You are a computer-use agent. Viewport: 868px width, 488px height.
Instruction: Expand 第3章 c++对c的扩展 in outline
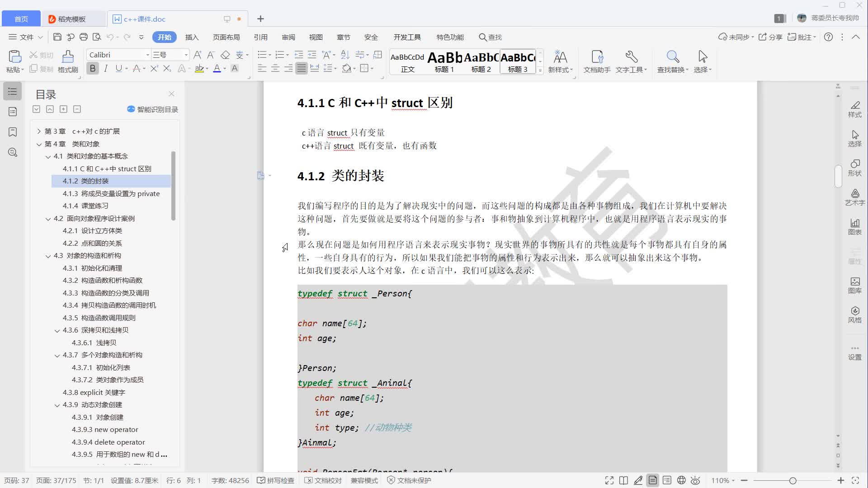[x=39, y=131]
